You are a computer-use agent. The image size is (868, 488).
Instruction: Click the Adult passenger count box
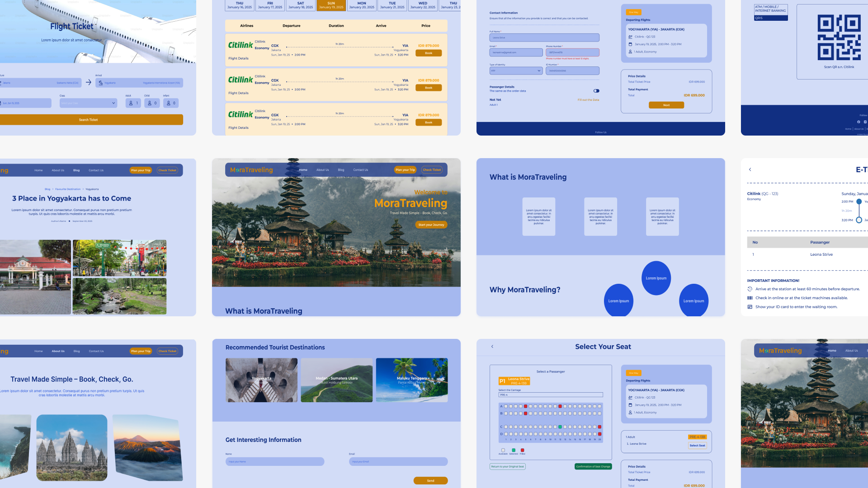[x=133, y=103]
